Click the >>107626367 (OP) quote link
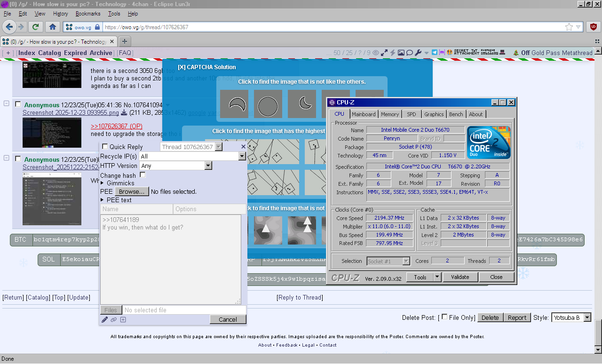The width and height of the screenshot is (602, 364). click(x=117, y=126)
